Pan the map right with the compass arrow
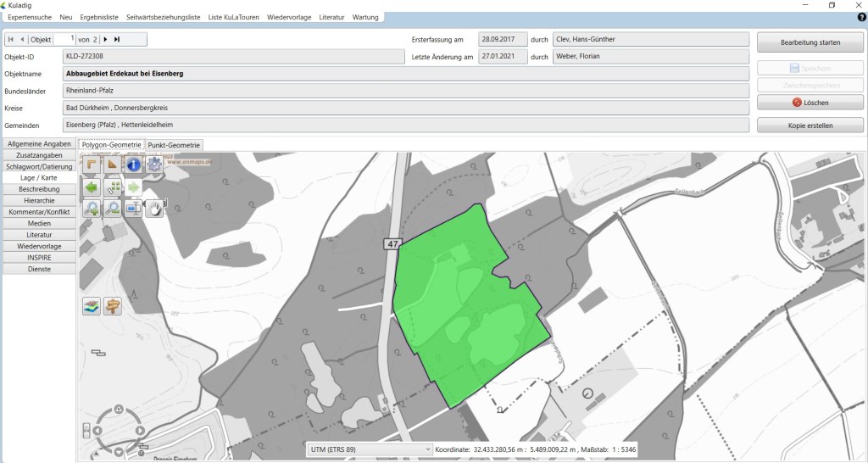 pyautogui.click(x=140, y=431)
